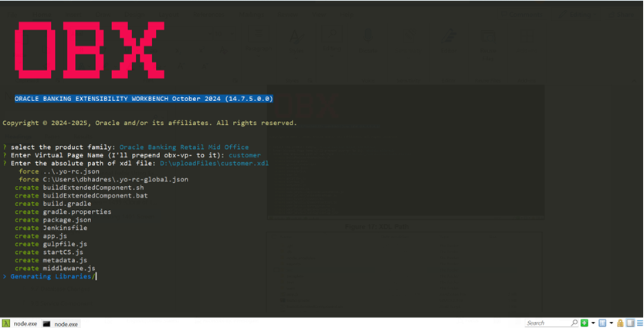Screen dimensions: 644x328
Task: Click the 'Generating Libraries' progress line
Action: [51, 276]
